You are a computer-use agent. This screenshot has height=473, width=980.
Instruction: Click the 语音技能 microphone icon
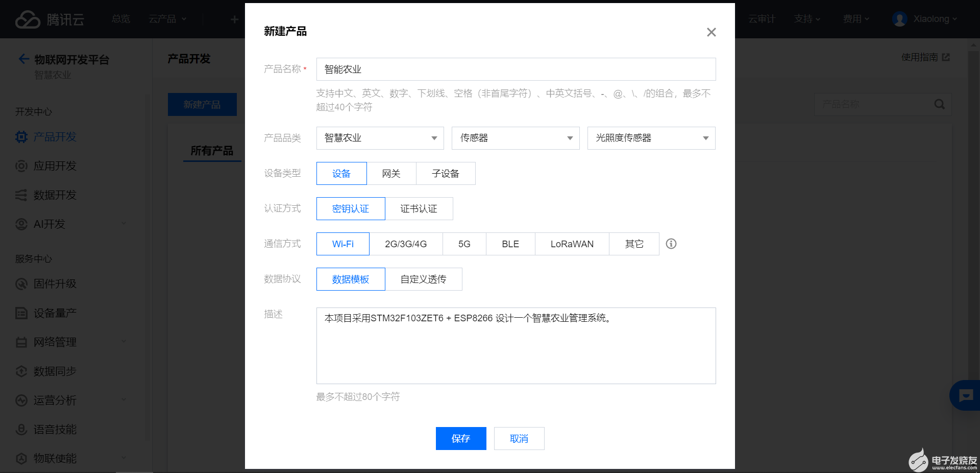[21, 430]
